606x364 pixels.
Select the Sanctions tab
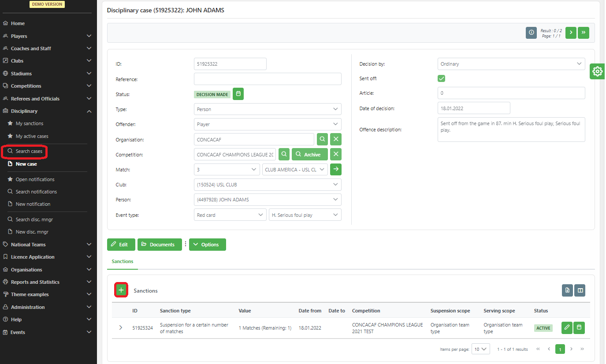coord(123,261)
